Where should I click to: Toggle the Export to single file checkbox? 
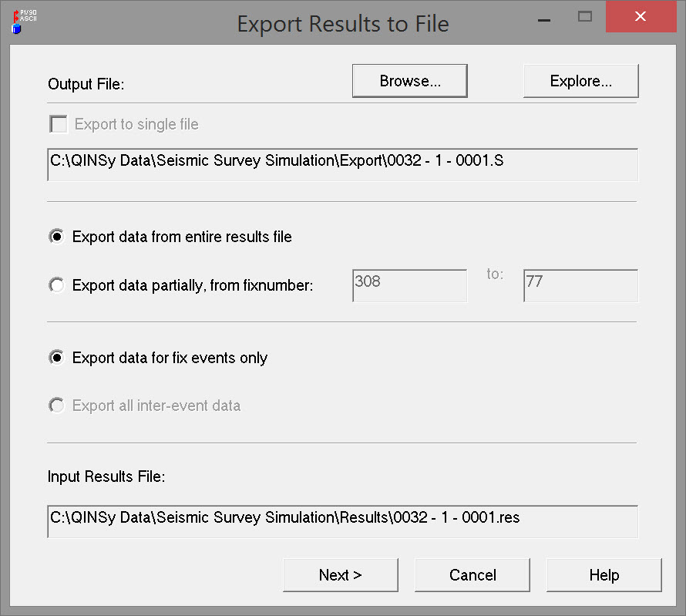tap(58, 124)
